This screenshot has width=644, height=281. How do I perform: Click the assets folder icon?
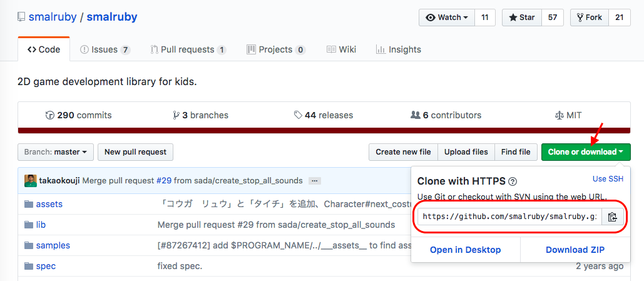click(x=28, y=204)
